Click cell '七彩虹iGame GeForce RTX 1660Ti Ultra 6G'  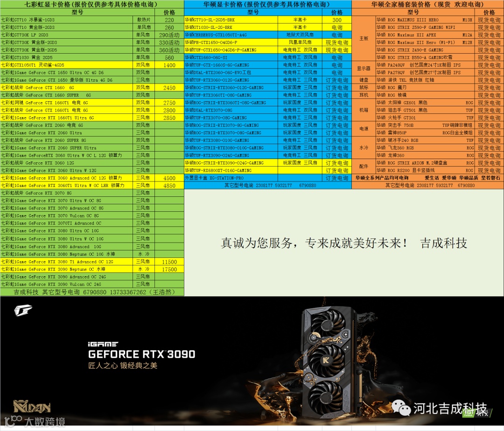point(67,118)
